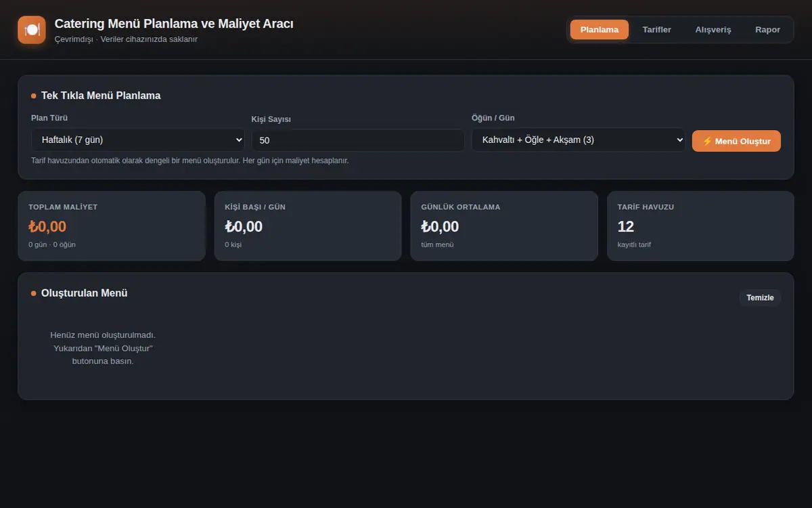Click the Catering Menü Planlama title text
This screenshot has width=812, height=508.
coord(174,24)
